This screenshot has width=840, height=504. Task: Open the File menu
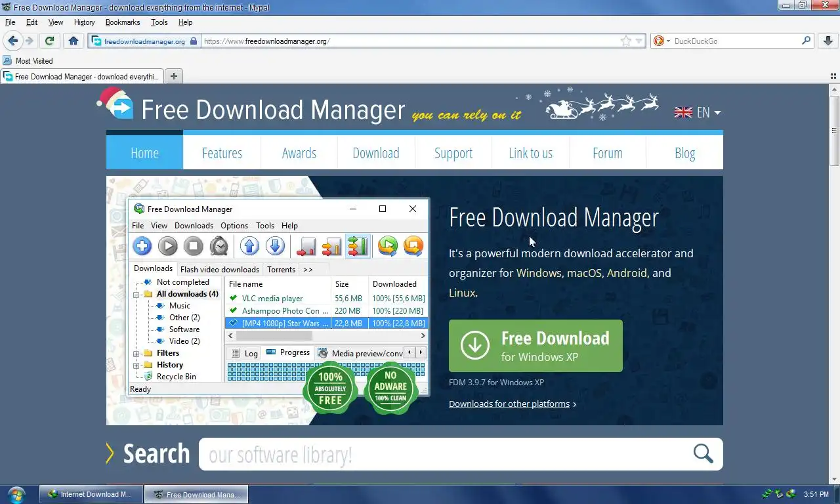[x=10, y=22]
